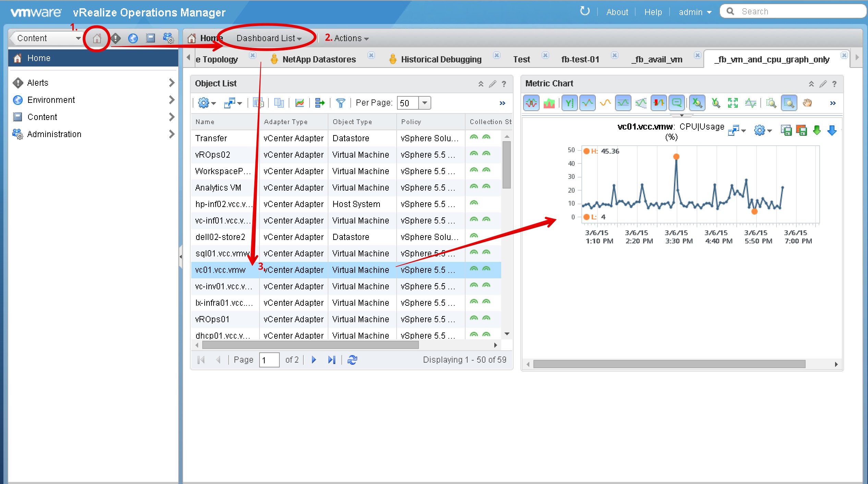The width and height of the screenshot is (868, 484).
Task: Open the filter icon in the Object List toolbar
Action: pos(340,102)
